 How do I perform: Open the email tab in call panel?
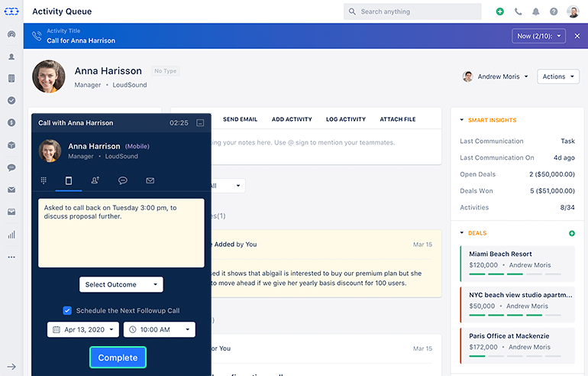click(150, 180)
